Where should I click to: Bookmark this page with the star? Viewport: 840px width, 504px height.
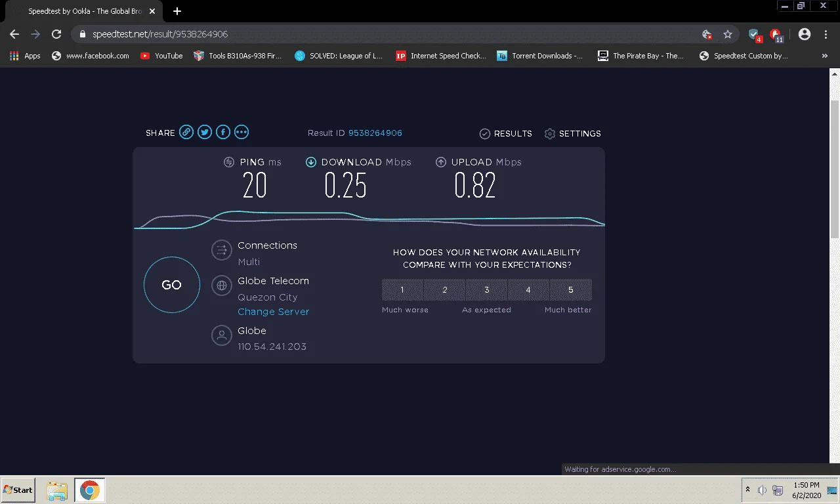point(728,34)
